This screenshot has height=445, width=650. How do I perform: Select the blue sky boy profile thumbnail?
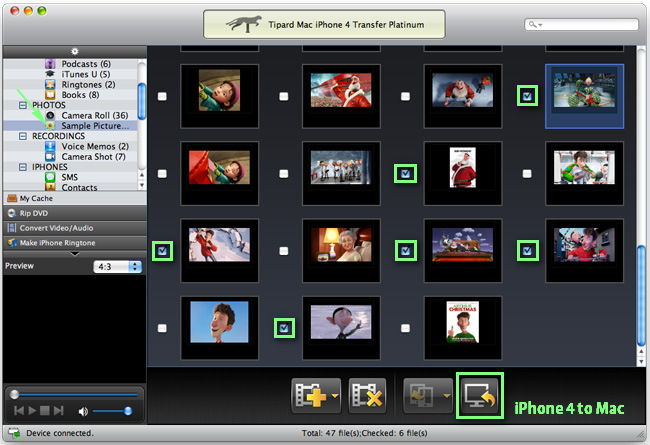(x=219, y=328)
